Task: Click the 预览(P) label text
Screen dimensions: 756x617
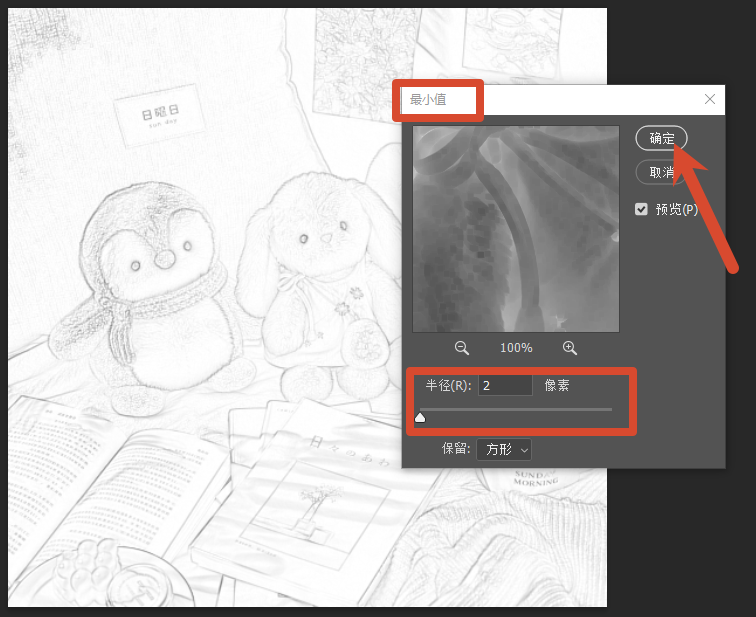Action: tap(676, 209)
